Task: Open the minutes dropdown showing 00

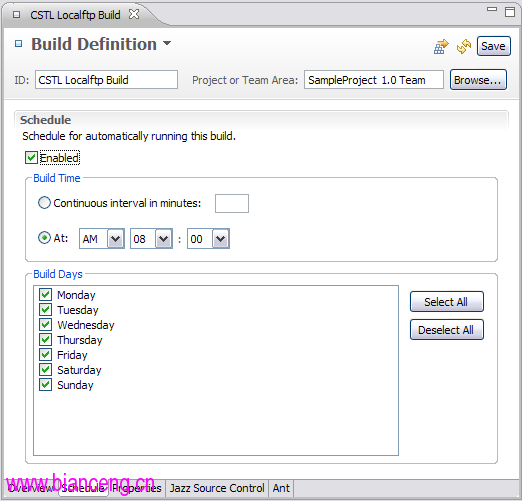Action: [221, 239]
